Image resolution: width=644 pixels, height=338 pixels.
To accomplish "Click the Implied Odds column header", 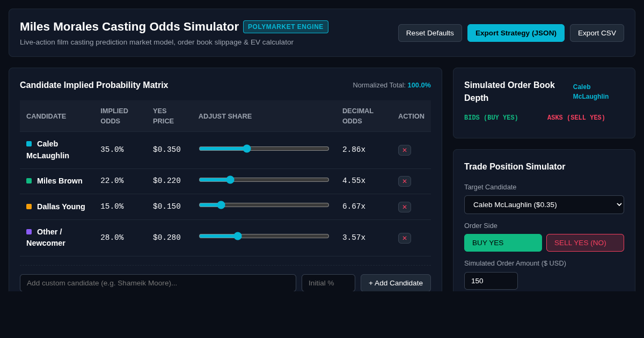I will pos(114,116).
